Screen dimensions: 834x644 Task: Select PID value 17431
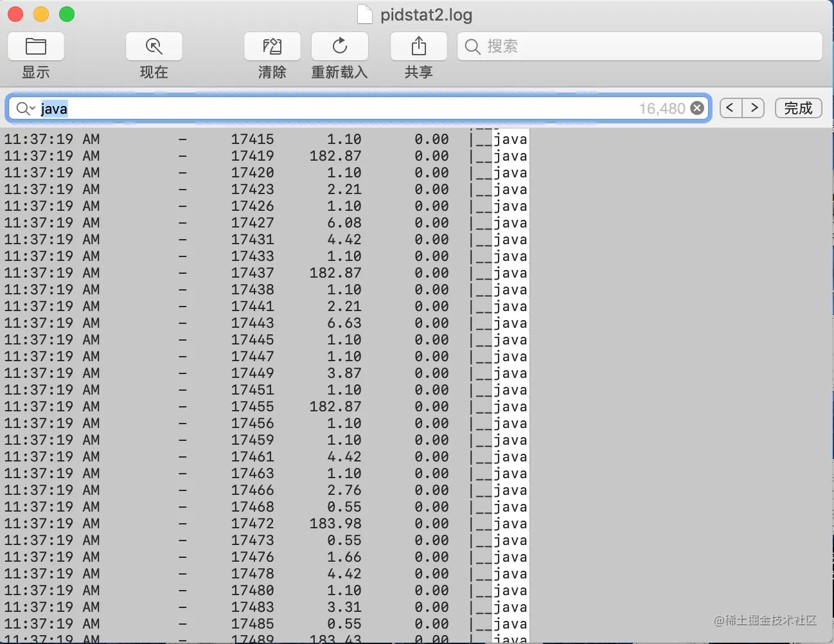point(253,239)
